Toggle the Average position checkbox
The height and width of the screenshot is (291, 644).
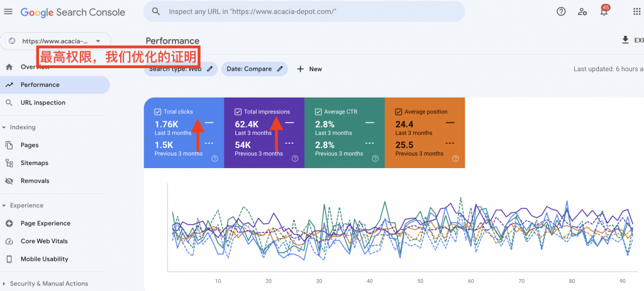[398, 111]
